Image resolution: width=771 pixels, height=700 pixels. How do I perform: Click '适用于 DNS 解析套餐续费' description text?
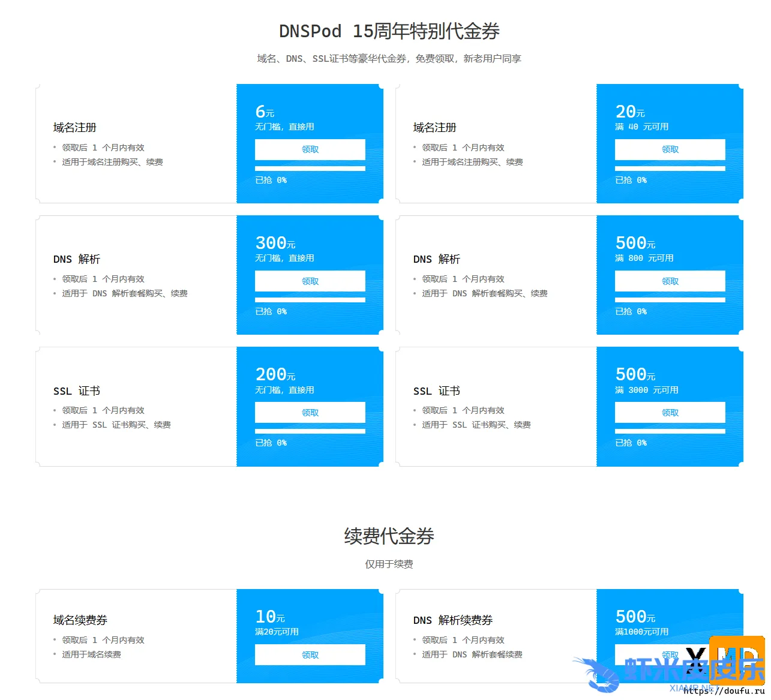(472, 655)
